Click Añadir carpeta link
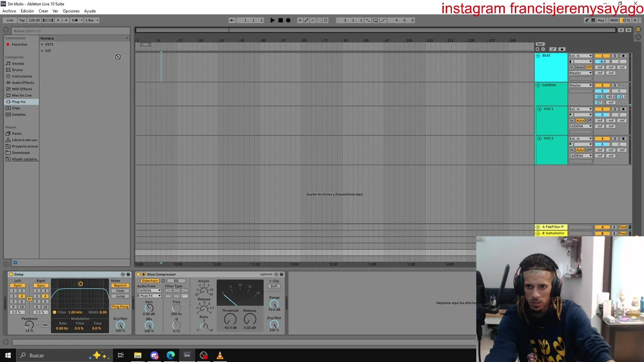Image resolution: width=644 pixels, height=362 pixels. (24, 159)
